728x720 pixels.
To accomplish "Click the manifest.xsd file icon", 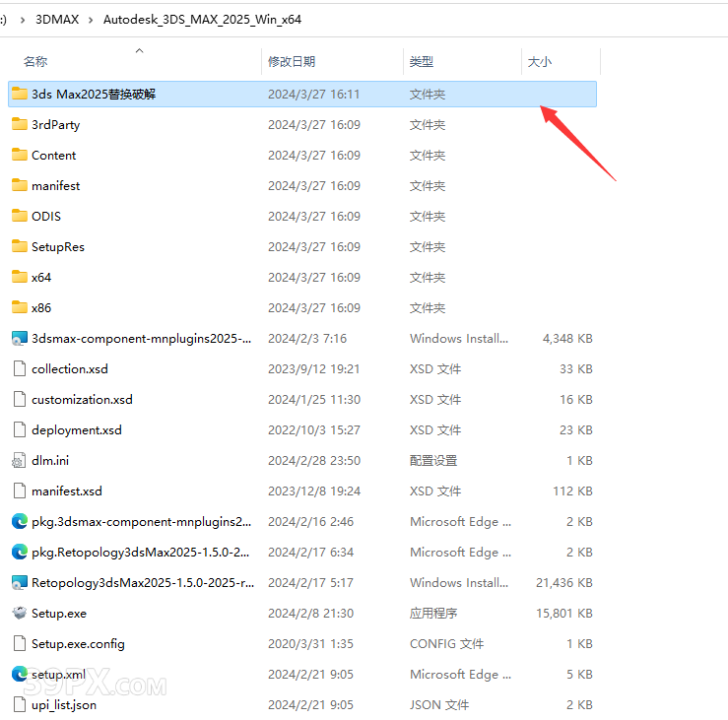I will [20, 491].
